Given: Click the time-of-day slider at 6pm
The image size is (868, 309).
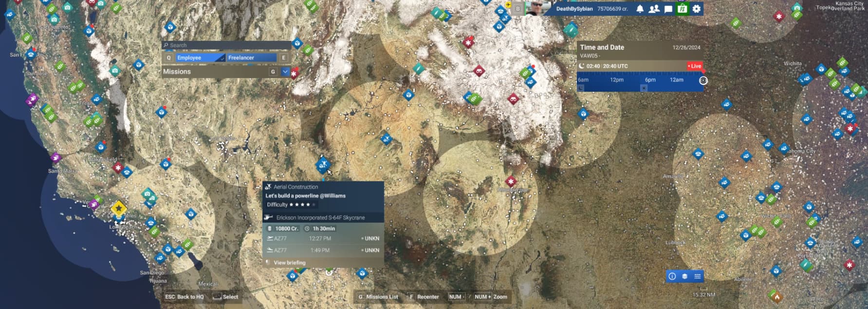Looking at the screenshot, I should click(x=650, y=80).
